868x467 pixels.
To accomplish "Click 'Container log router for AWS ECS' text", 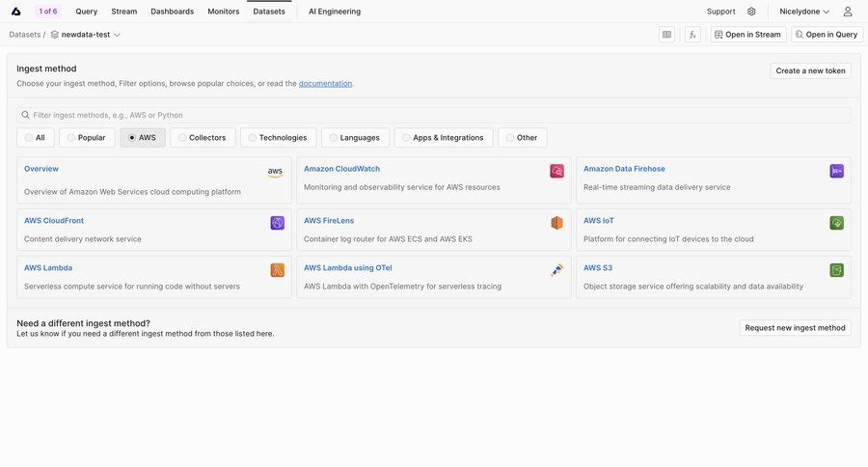I will 388,239.
